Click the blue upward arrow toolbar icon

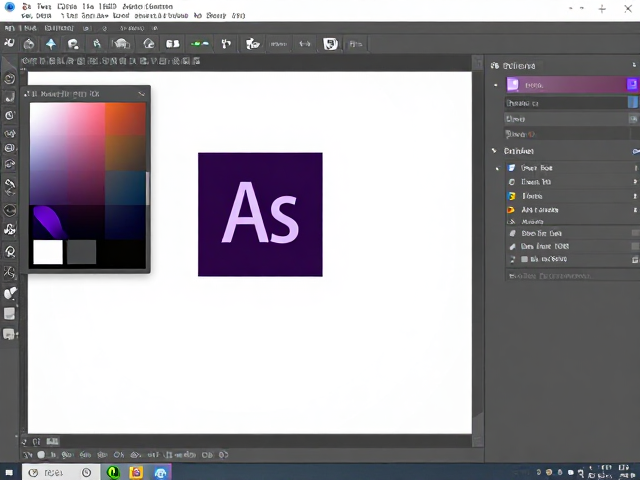[51, 44]
